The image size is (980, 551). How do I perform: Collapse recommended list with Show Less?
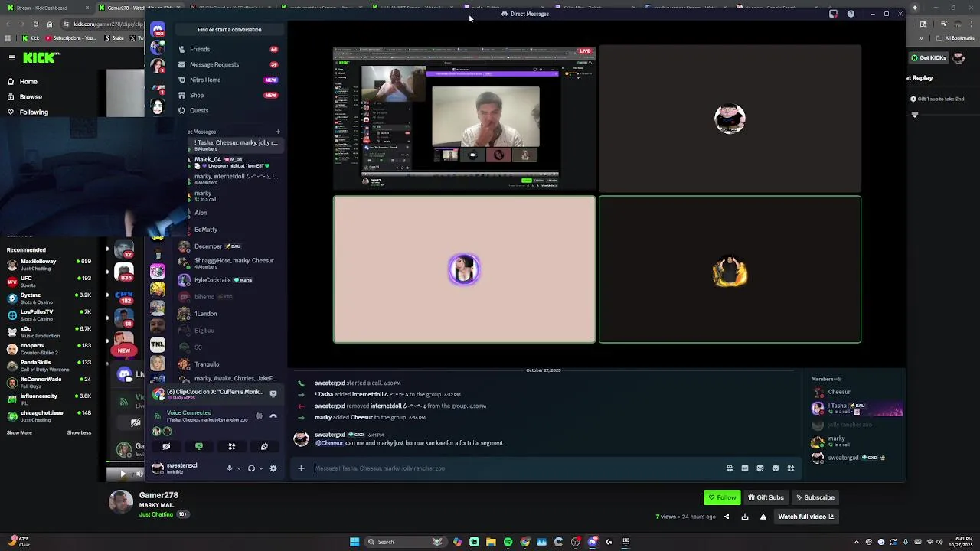[x=79, y=433]
